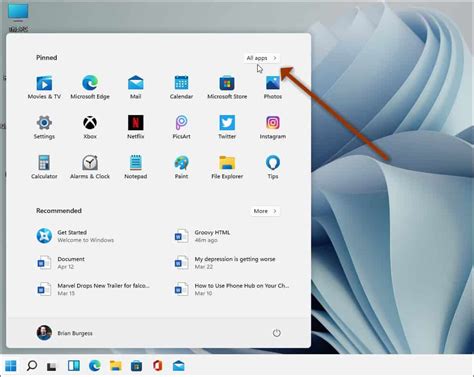
Task: Open Widgets from the taskbar
Action: (74, 366)
